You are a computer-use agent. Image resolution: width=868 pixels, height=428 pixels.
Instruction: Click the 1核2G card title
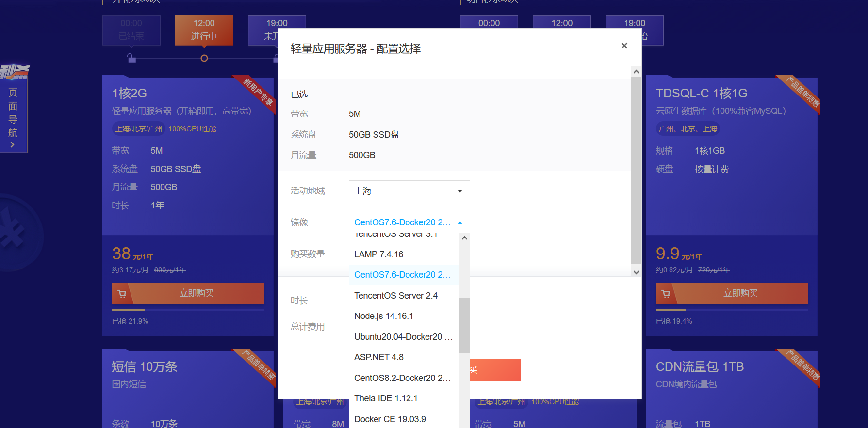[130, 93]
